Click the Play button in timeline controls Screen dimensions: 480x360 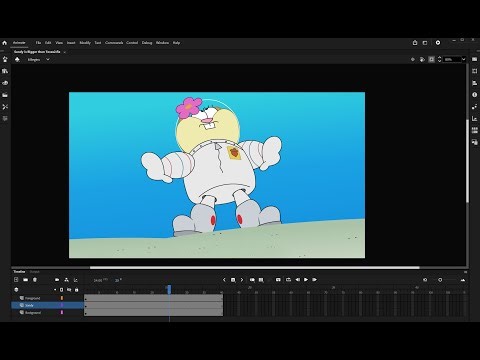coord(306,280)
